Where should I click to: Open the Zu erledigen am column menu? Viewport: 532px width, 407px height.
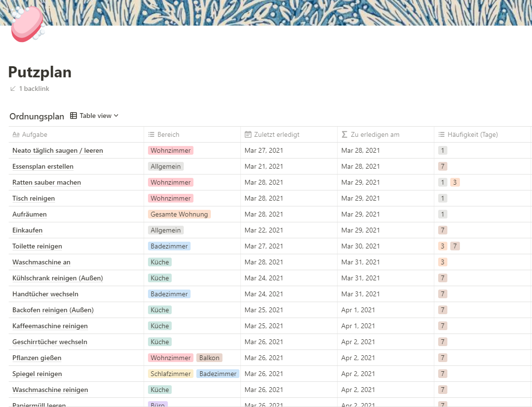[x=375, y=135]
